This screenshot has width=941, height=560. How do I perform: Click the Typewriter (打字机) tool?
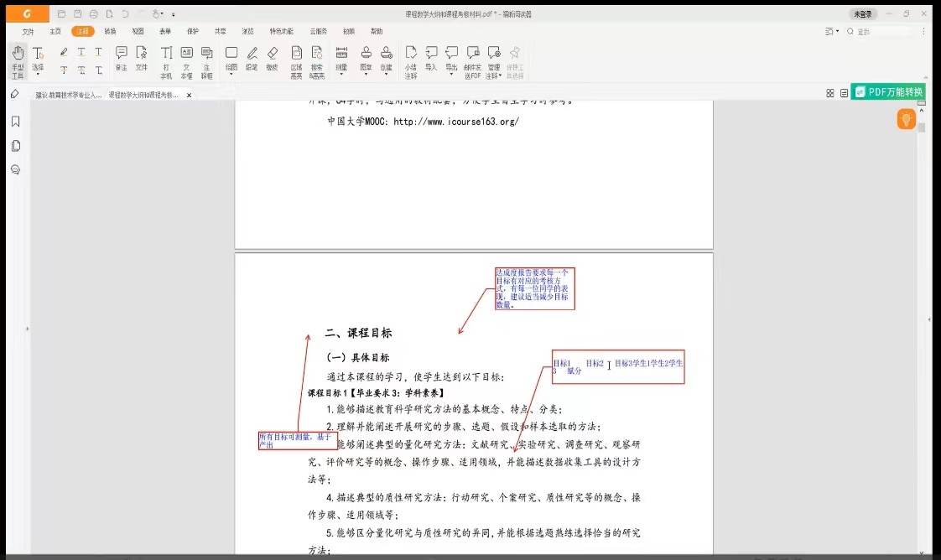point(166,60)
